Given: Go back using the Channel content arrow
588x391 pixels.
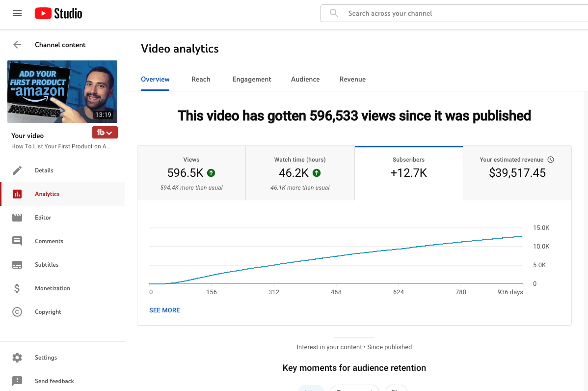Looking at the screenshot, I should pyautogui.click(x=17, y=45).
